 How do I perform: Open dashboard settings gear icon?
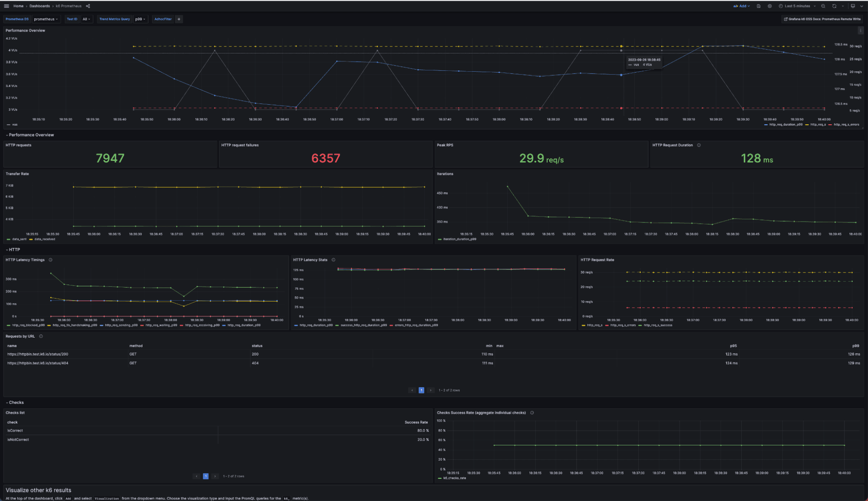pyautogui.click(x=769, y=6)
